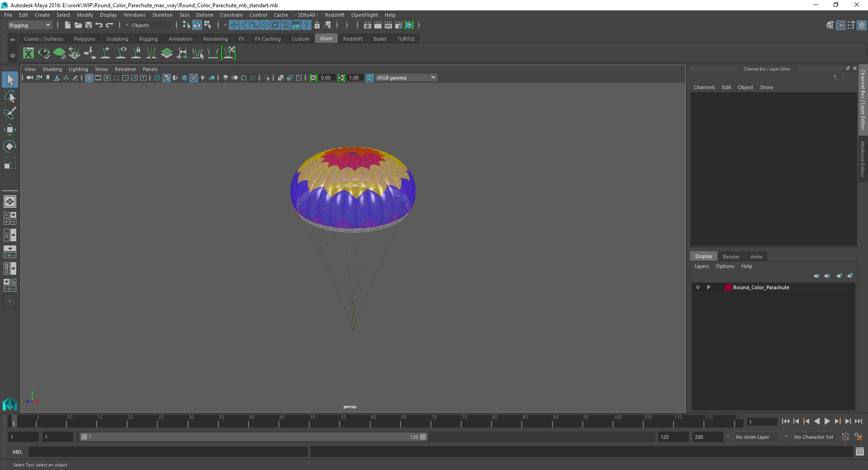Click the Redo arrow icon

point(109,25)
